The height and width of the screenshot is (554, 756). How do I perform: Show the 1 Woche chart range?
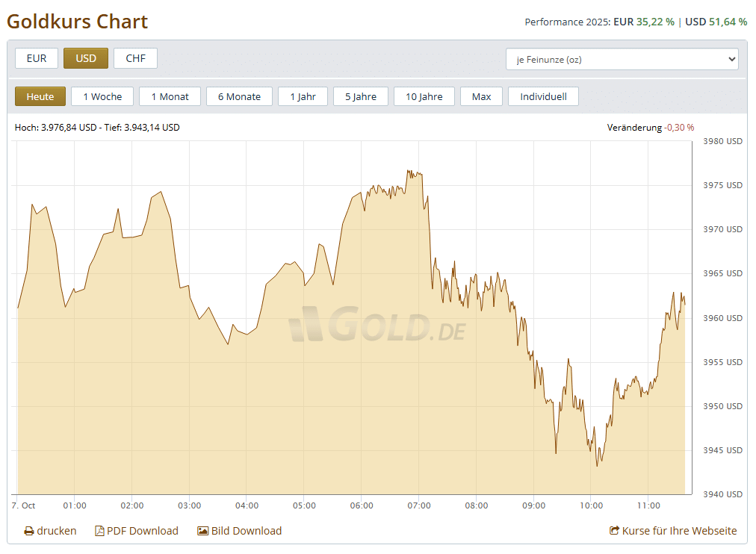click(x=102, y=96)
